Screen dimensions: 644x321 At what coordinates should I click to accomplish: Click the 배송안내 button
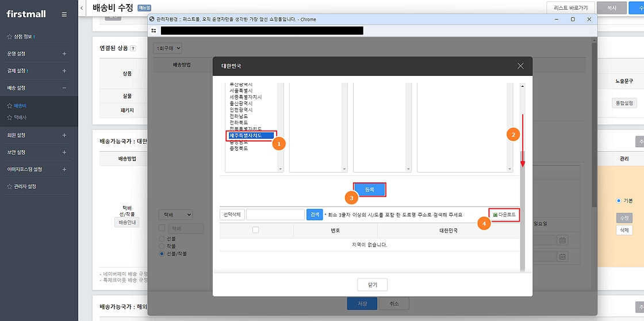pyautogui.click(x=127, y=223)
